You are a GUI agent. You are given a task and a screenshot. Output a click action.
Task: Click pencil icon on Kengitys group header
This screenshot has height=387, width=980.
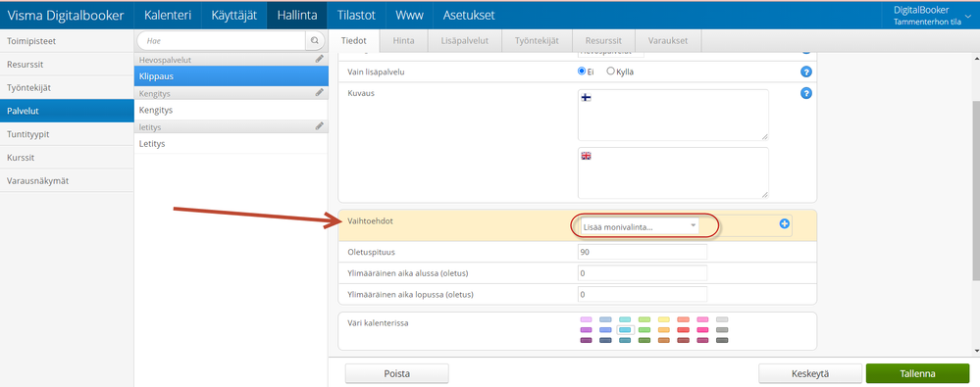[320, 92]
